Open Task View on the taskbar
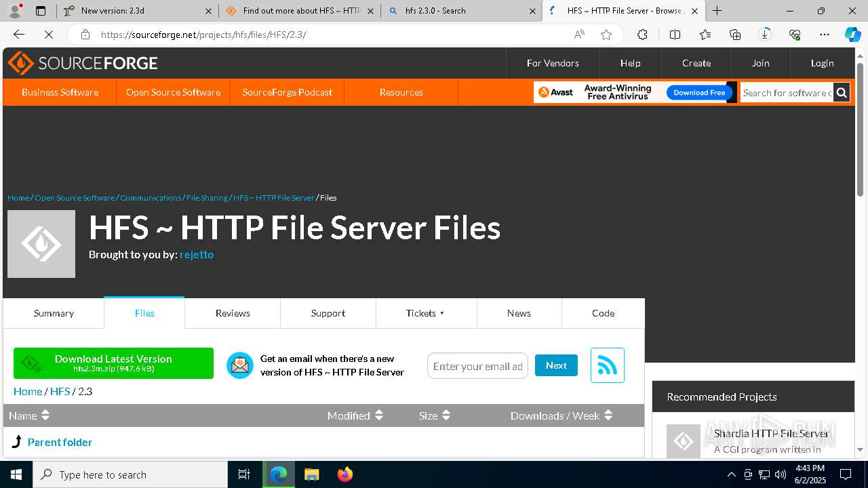Image resolution: width=868 pixels, height=488 pixels. click(x=244, y=474)
